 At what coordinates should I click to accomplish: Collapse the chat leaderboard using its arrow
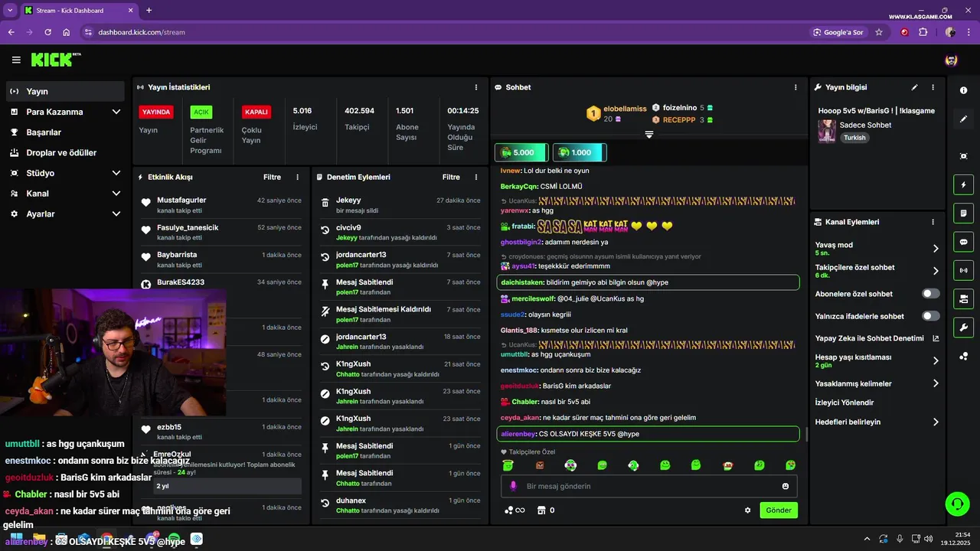648,135
